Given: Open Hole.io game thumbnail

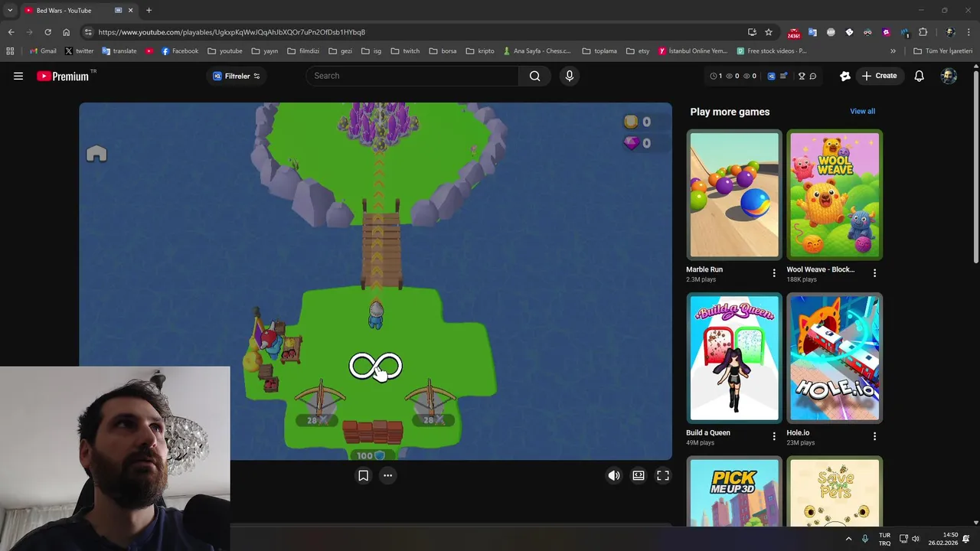Looking at the screenshot, I should 835,358.
